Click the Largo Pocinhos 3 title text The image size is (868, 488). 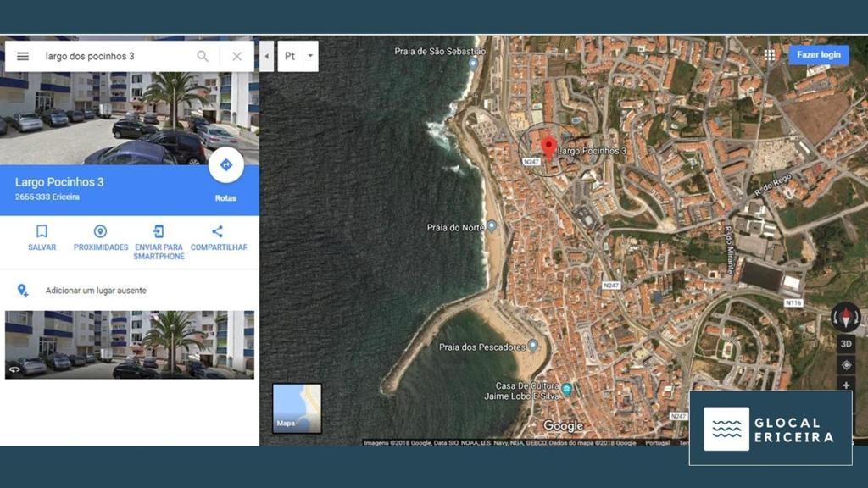coord(59,182)
